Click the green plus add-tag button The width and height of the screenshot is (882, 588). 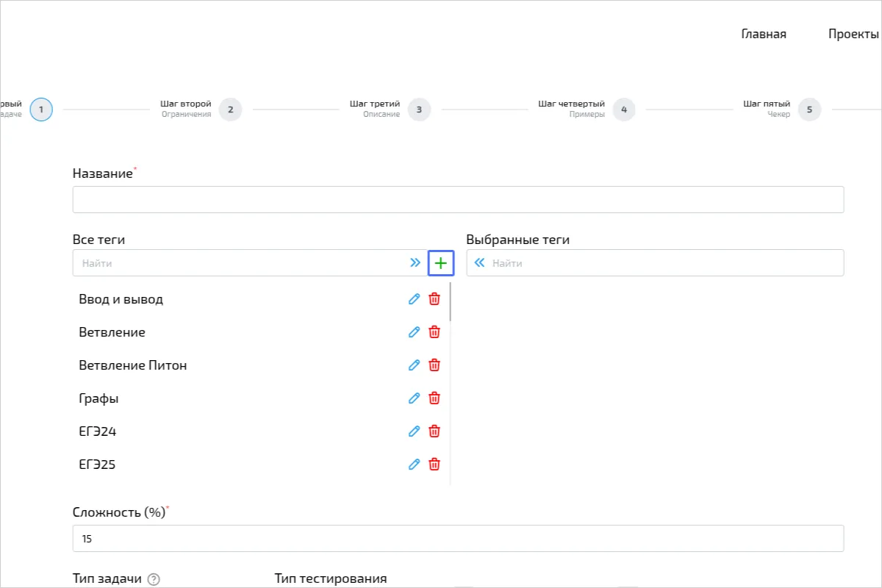[x=441, y=263]
